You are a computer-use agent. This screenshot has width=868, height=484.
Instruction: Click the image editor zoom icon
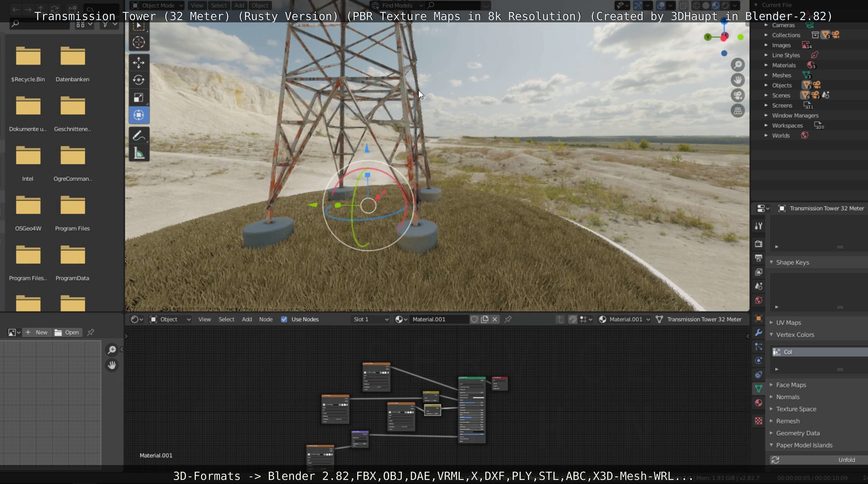(x=112, y=350)
